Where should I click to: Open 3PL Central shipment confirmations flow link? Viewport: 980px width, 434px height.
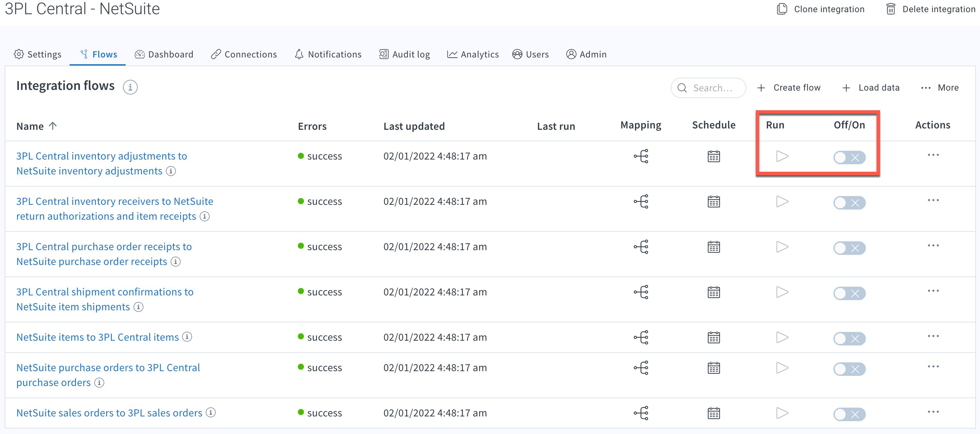pyautogui.click(x=105, y=299)
